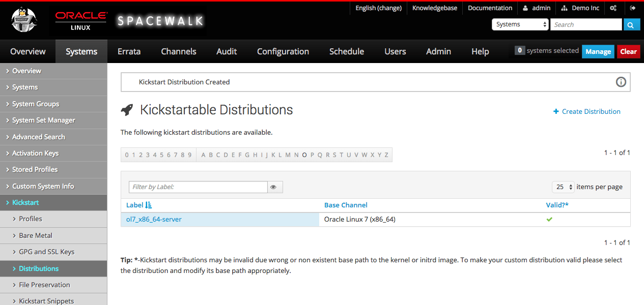Expand the Overview sidebar section
The width and height of the screenshot is (644, 305).
click(x=53, y=71)
